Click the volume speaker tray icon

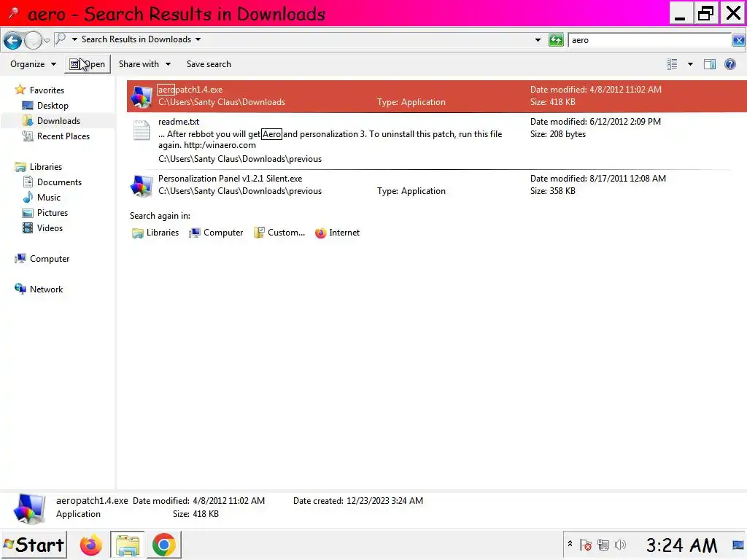tap(620, 545)
